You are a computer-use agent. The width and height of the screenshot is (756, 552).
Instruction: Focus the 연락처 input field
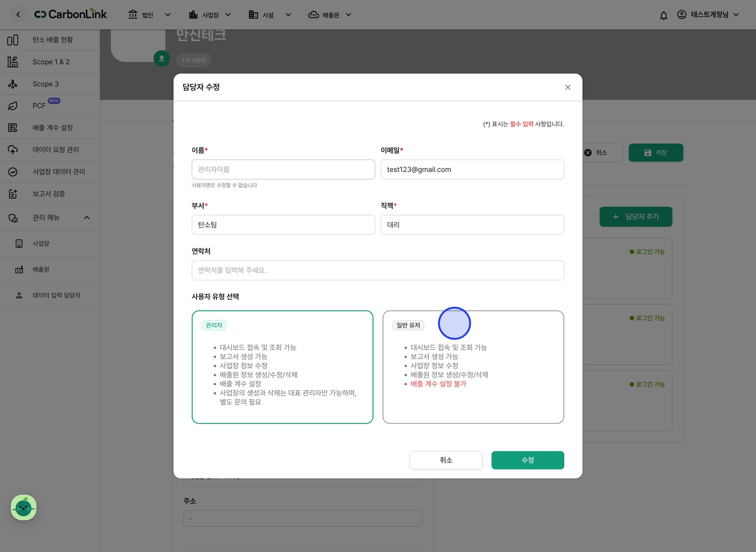pyautogui.click(x=378, y=270)
